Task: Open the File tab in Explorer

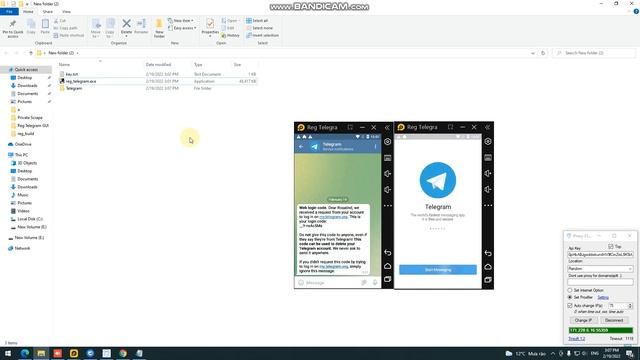Action: click(x=9, y=11)
